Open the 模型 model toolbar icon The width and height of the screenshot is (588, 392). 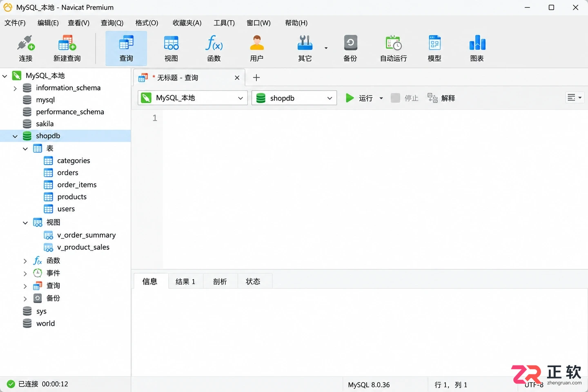[x=434, y=42]
